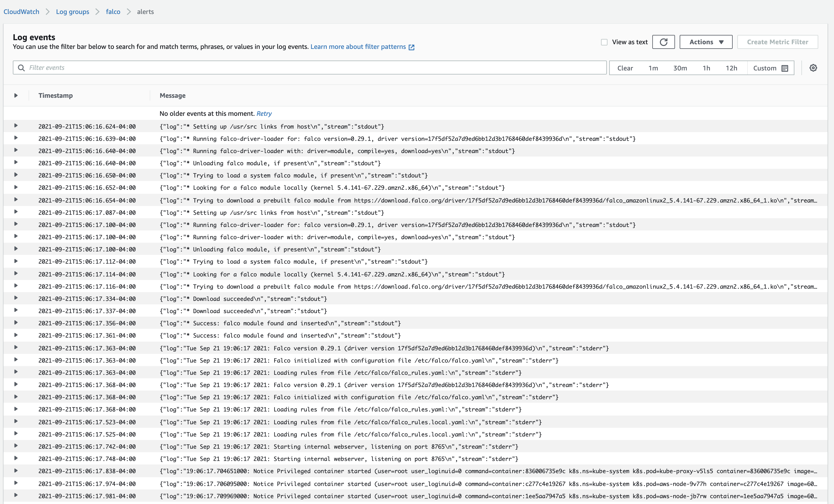Select the 15:06:17.361 falco module inserted message
834x504 pixels.
pos(280,336)
